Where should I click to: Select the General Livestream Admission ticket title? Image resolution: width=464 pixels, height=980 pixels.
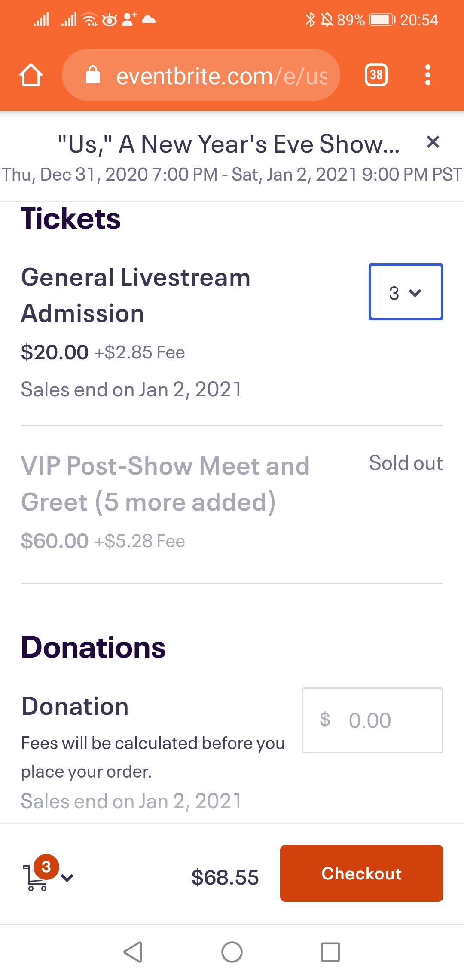point(136,295)
